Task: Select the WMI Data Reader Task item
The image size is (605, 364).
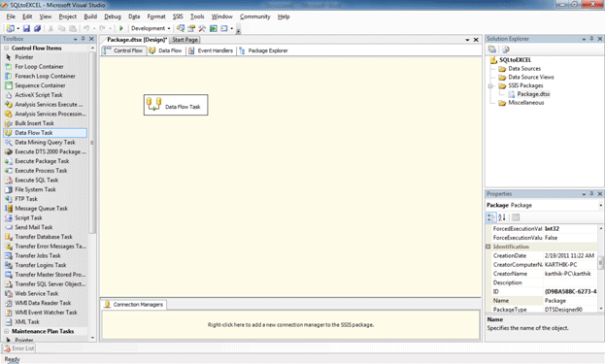Action: (43, 303)
